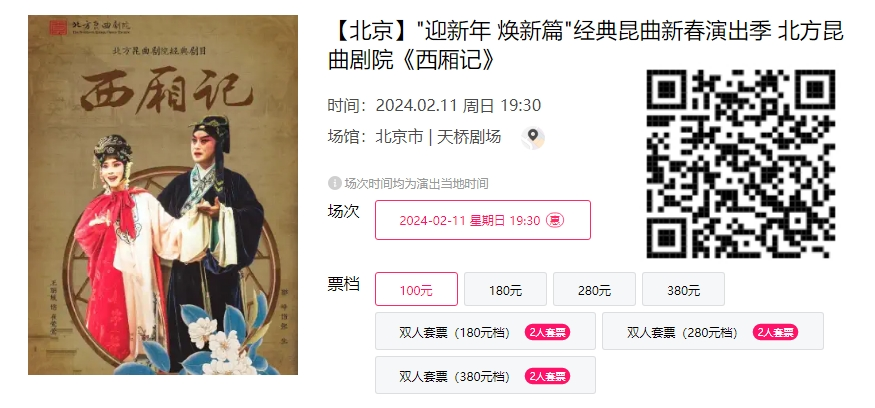Open the 西厢记 poster image

(x=163, y=195)
